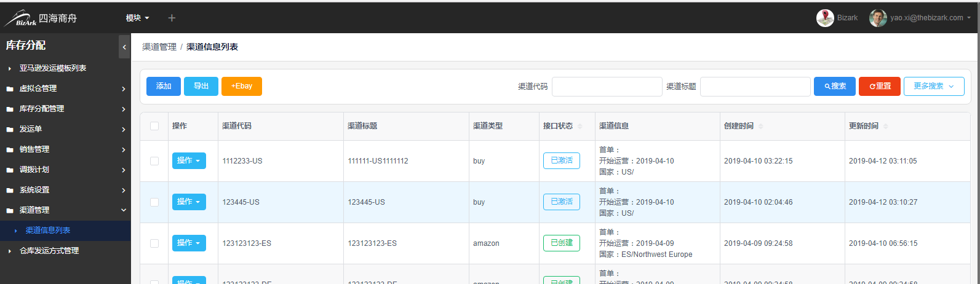Open 发运单 sidebar menu
The width and height of the screenshot is (980, 284).
[65, 129]
